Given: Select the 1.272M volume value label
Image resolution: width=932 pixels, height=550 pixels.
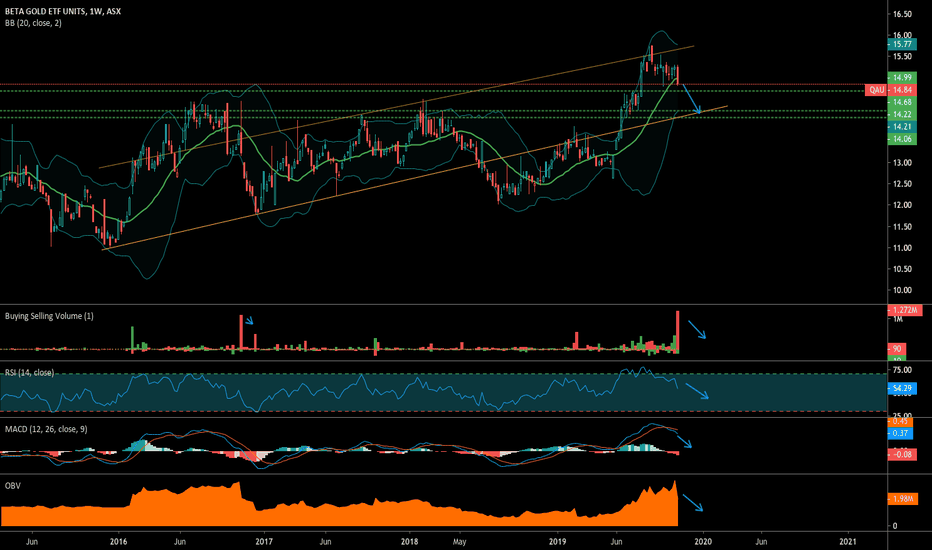Looking at the screenshot, I should click(x=905, y=310).
